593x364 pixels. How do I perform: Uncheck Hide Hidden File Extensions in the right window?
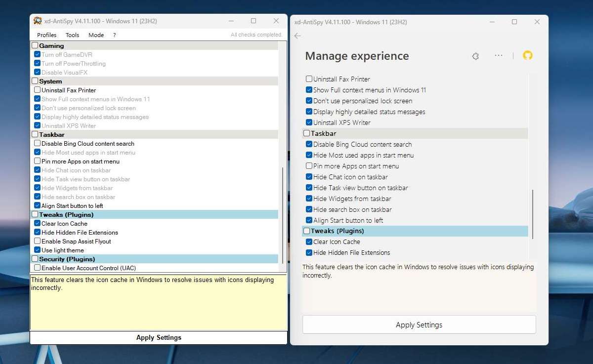(309, 252)
